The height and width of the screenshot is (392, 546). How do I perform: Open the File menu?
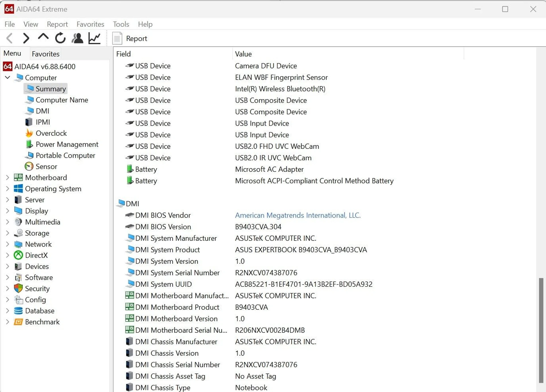point(10,24)
